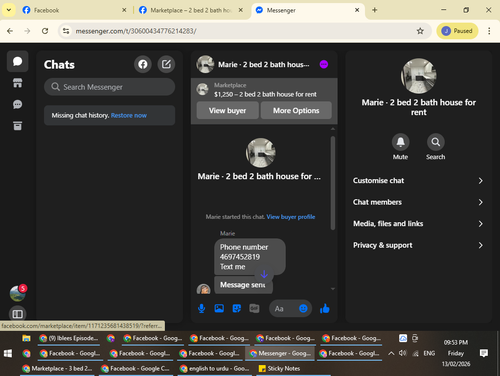
Task: Open the Archive box icon in sidebar
Action: click(x=17, y=126)
